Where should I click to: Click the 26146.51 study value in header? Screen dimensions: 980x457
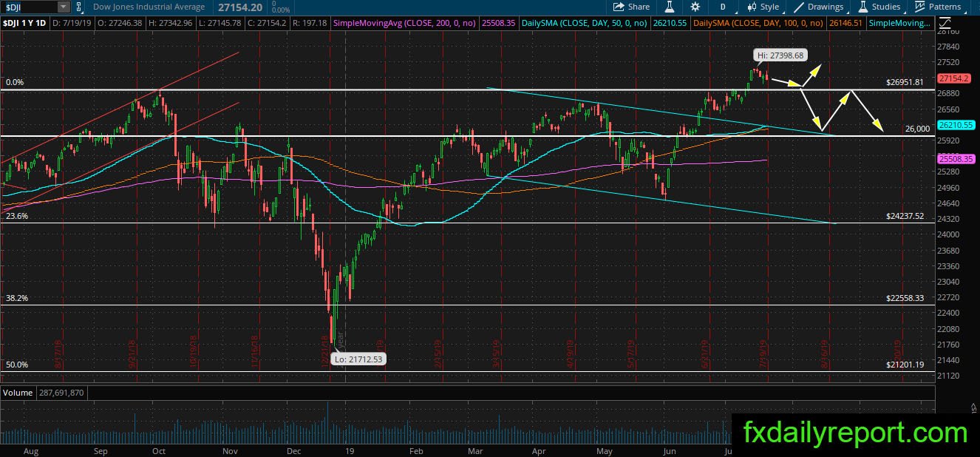[x=847, y=23]
